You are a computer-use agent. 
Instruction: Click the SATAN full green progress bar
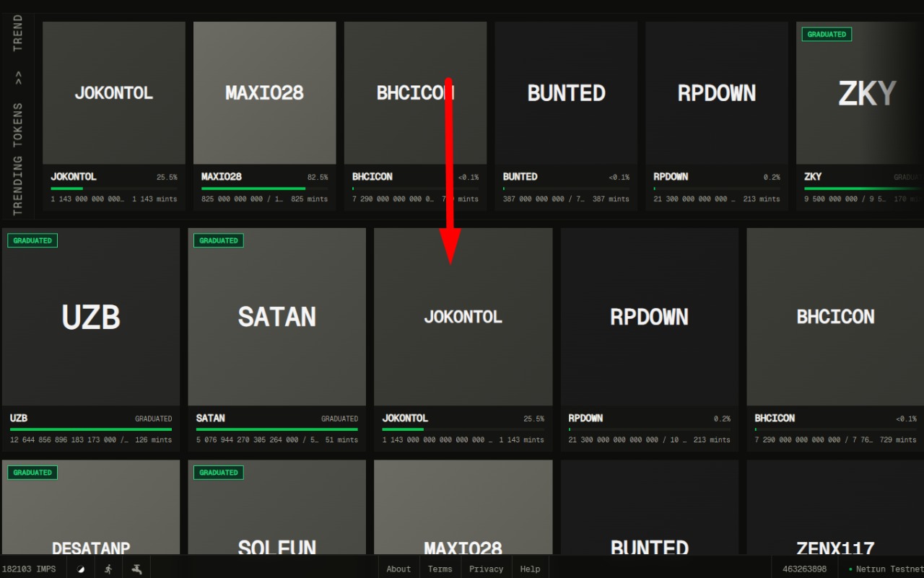click(x=277, y=429)
